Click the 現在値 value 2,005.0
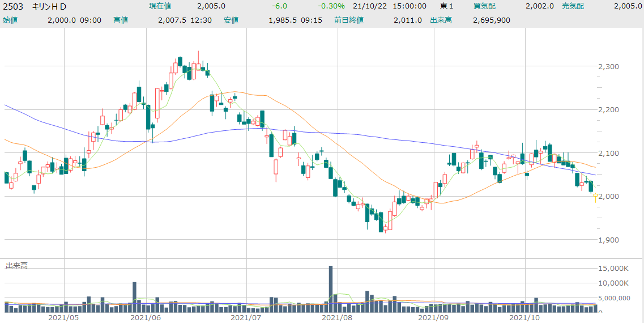The height and width of the screenshot is (323, 644). [211, 6]
